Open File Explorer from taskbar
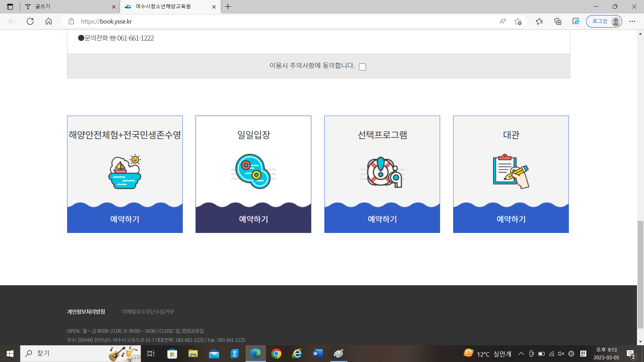Image resolution: width=644 pixels, height=362 pixels. (x=193, y=354)
